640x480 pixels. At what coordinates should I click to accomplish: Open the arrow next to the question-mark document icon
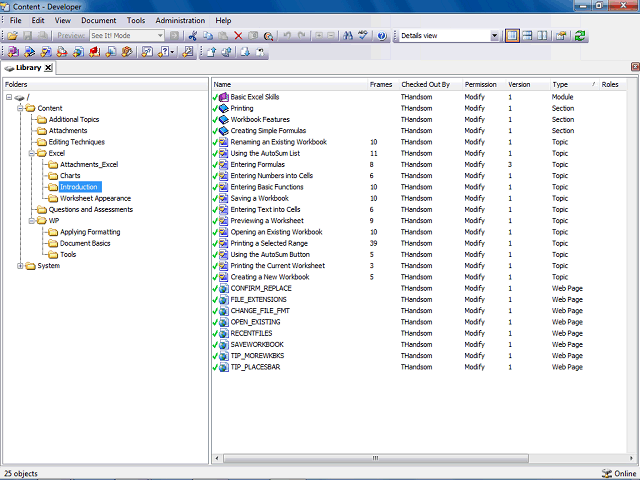tap(173, 52)
